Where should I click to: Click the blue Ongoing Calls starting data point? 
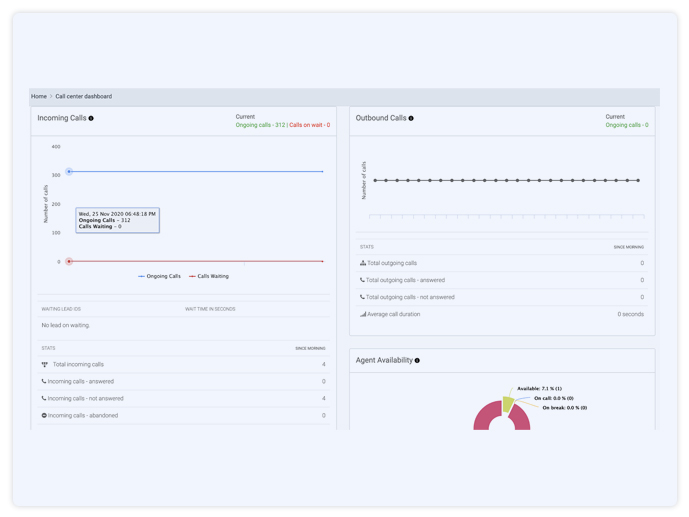[69, 172]
